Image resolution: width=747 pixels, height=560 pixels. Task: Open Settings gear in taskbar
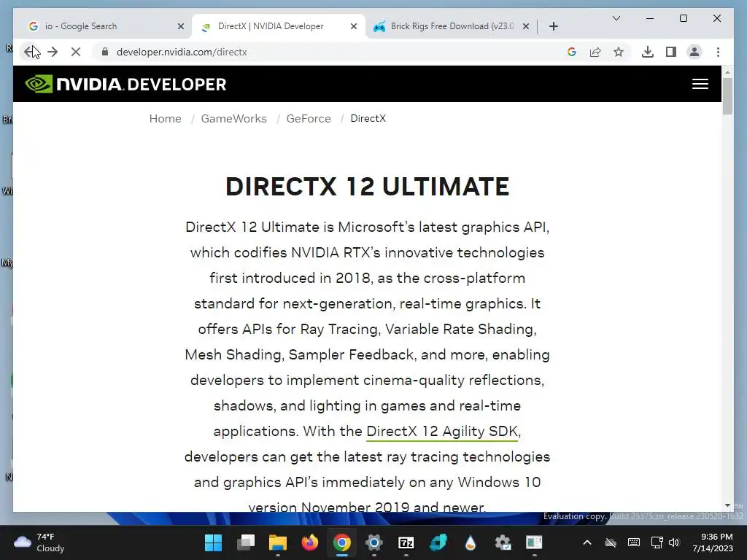pos(374,542)
